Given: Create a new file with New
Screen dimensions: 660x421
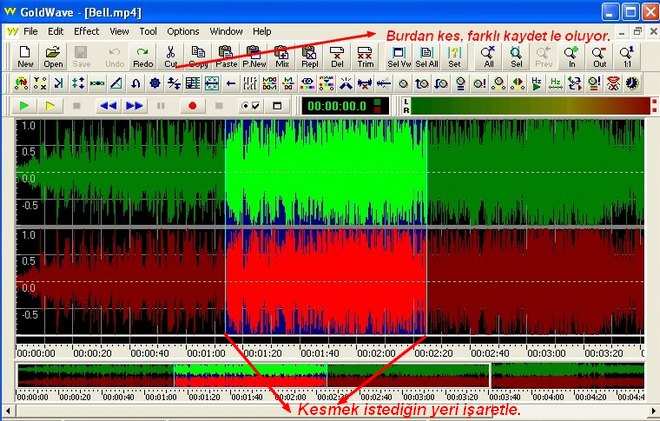Looking at the screenshot, I should (x=25, y=57).
